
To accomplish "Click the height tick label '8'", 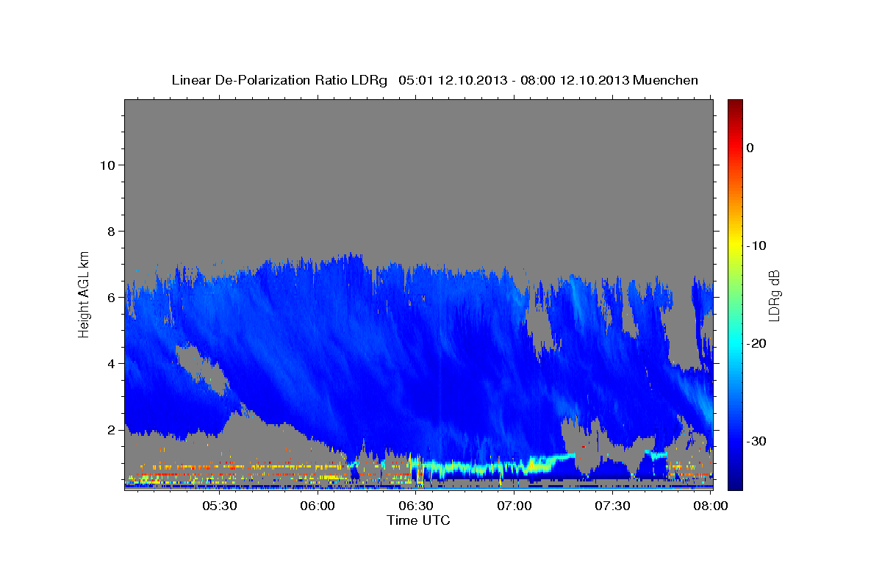I will pyautogui.click(x=110, y=231).
